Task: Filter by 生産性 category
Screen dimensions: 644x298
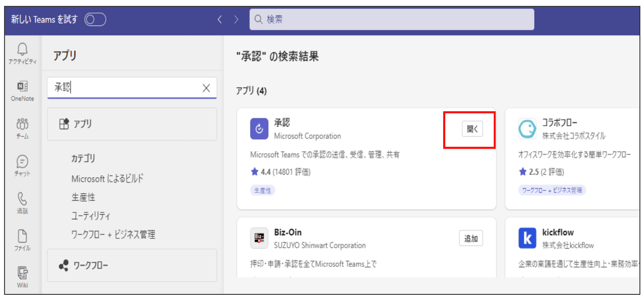Action: [x=83, y=198]
